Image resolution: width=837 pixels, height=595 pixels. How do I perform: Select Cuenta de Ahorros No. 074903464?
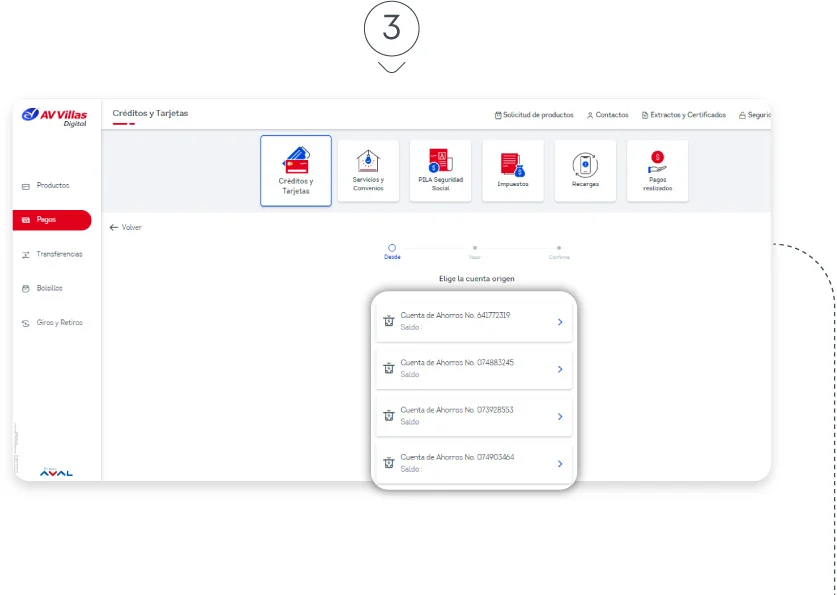[x=473, y=463]
